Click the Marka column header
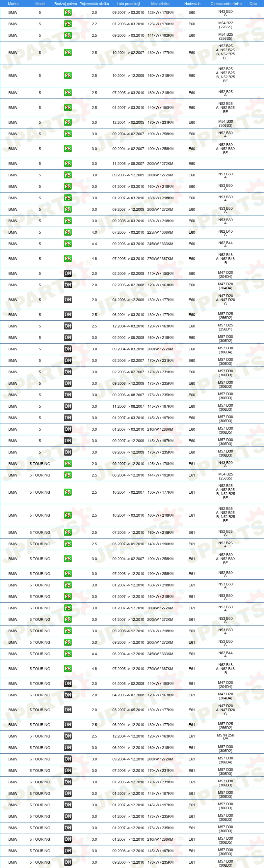This screenshot has height=868, width=264. click(13, 4)
